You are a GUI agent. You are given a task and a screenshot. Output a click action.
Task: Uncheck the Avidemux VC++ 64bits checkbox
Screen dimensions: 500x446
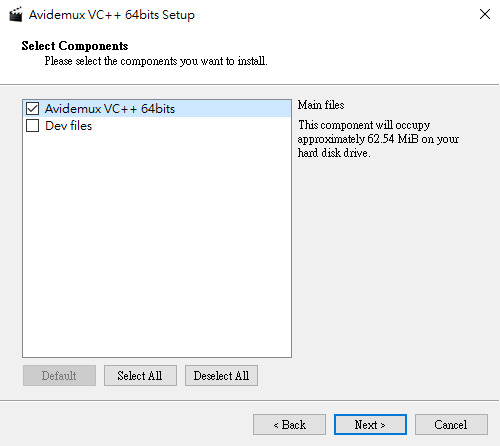click(x=33, y=109)
